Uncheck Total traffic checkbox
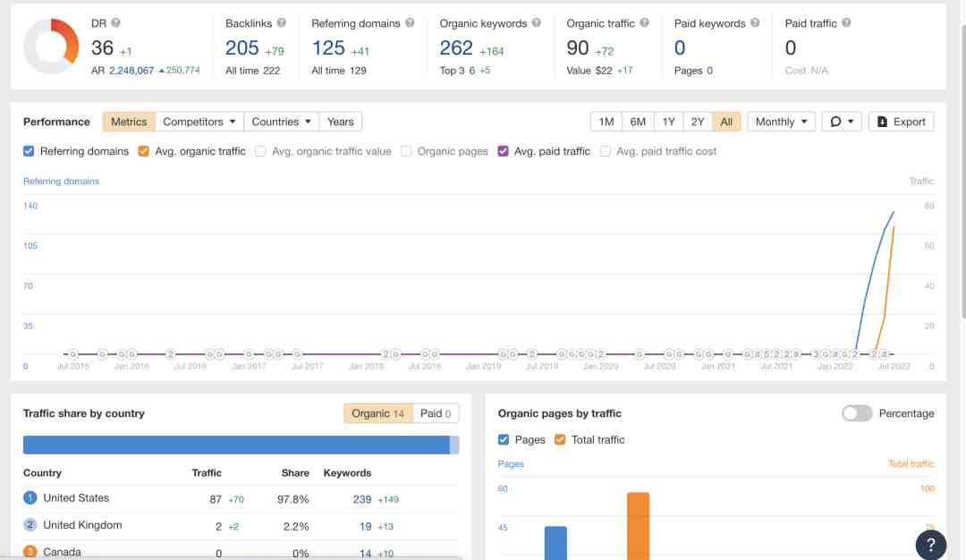966x560 pixels. point(560,439)
